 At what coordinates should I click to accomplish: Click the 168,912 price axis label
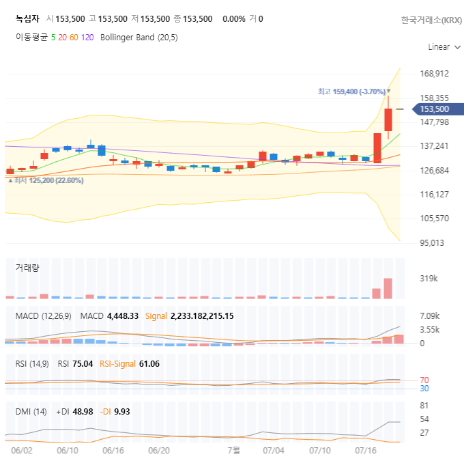(434, 74)
